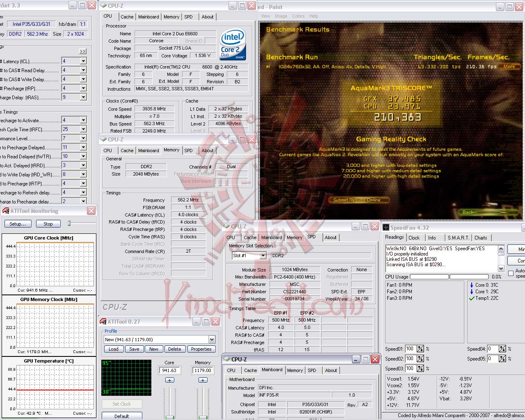Click the Save profile button in ATITool

click(134, 349)
